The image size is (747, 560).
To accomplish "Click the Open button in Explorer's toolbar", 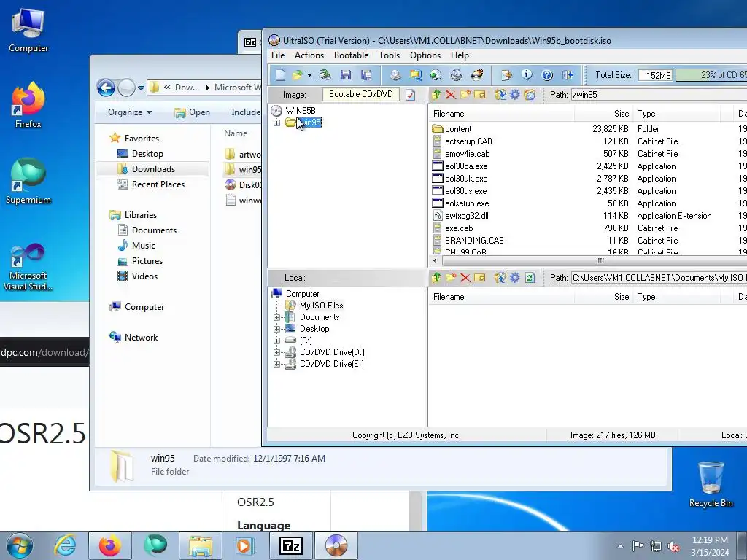I will click(192, 112).
